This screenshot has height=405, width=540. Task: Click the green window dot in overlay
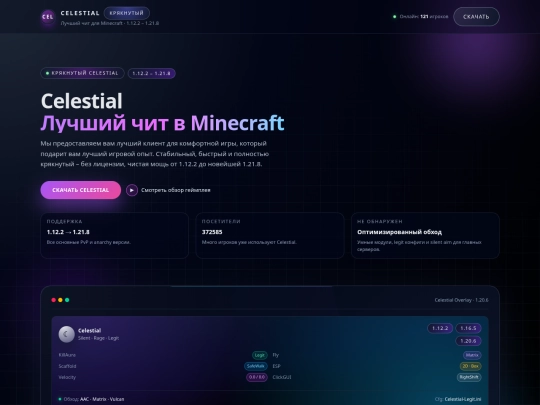tap(67, 300)
